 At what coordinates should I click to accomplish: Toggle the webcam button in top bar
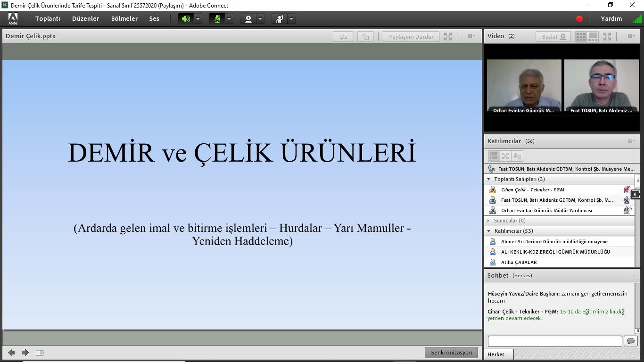248,19
